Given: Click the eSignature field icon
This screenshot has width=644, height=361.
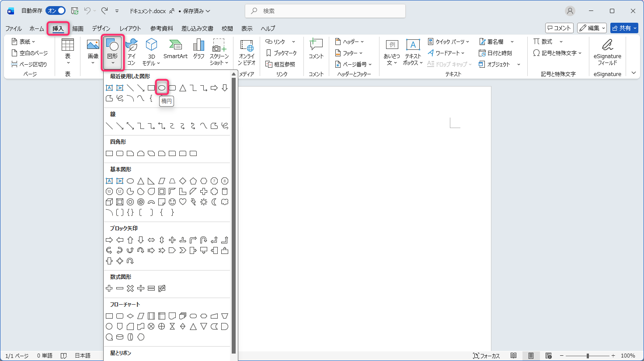Looking at the screenshot, I should (607, 52).
